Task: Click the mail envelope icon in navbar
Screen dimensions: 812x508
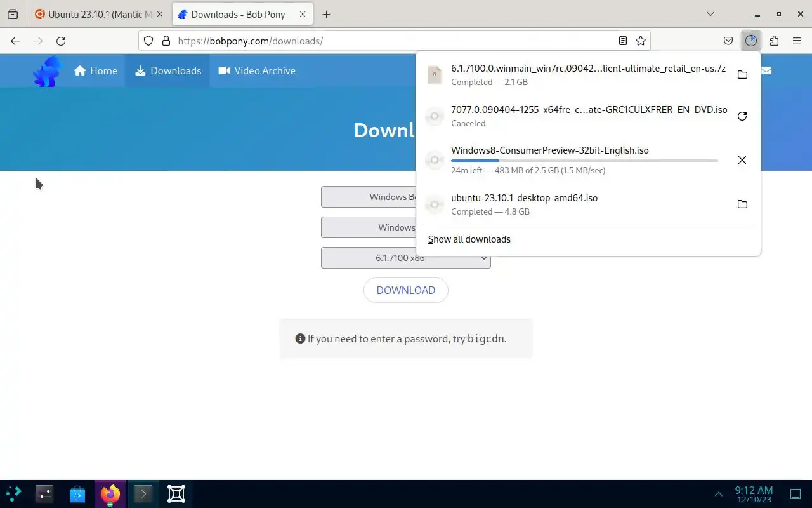Action: tap(766, 70)
